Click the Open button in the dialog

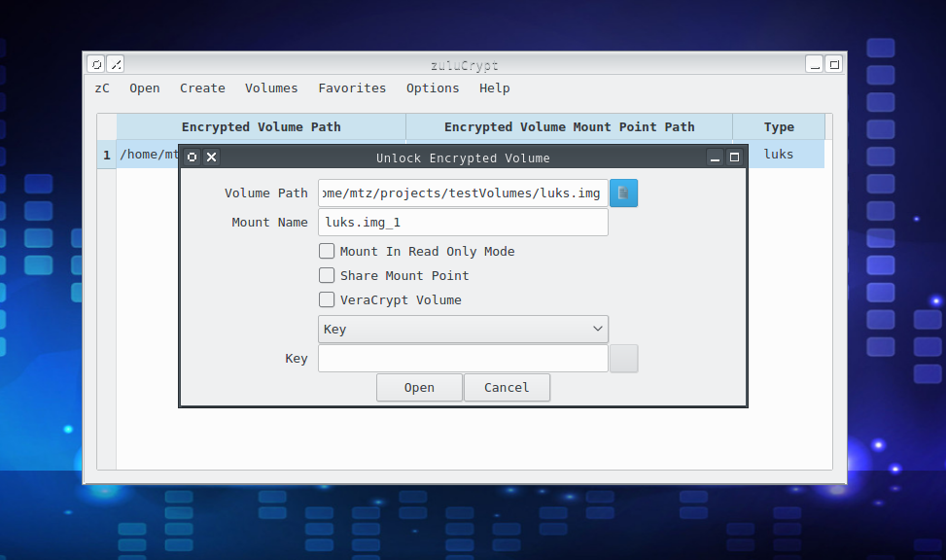tap(419, 387)
